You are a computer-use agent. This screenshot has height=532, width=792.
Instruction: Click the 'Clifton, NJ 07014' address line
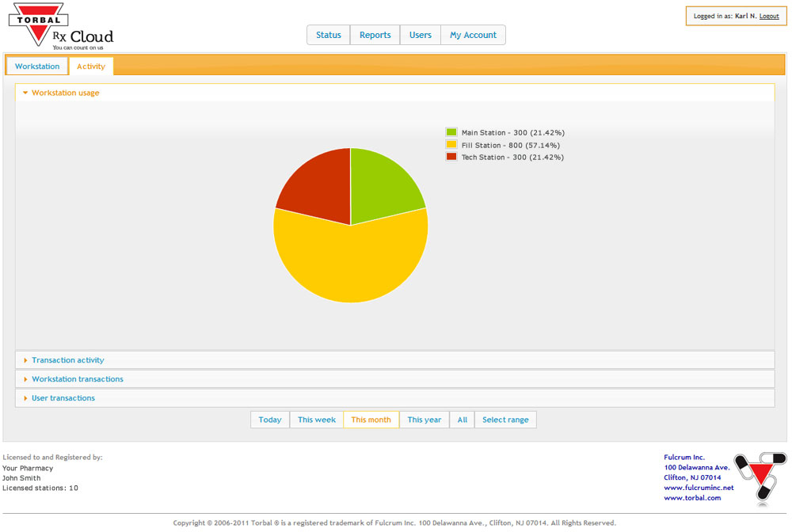pos(692,477)
